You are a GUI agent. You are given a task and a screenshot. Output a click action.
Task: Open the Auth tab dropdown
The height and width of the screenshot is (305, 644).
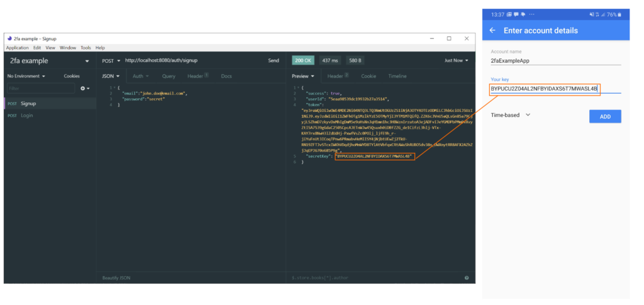point(141,76)
